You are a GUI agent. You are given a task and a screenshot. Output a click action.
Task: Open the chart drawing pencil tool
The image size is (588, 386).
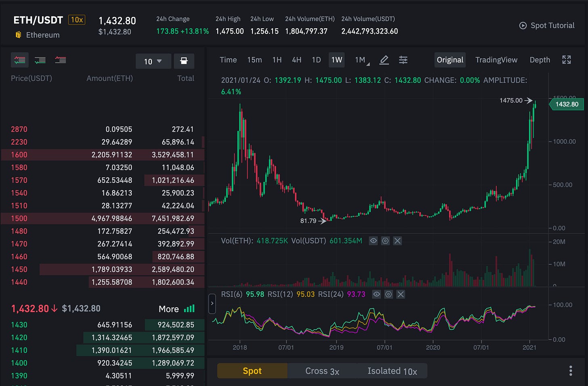[x=384, y=60]
